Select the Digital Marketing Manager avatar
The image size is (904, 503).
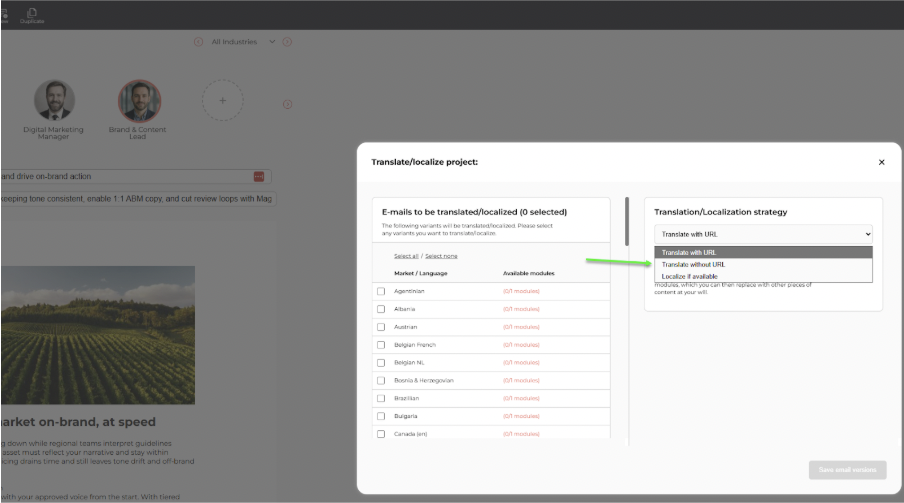tap(54, 101)
